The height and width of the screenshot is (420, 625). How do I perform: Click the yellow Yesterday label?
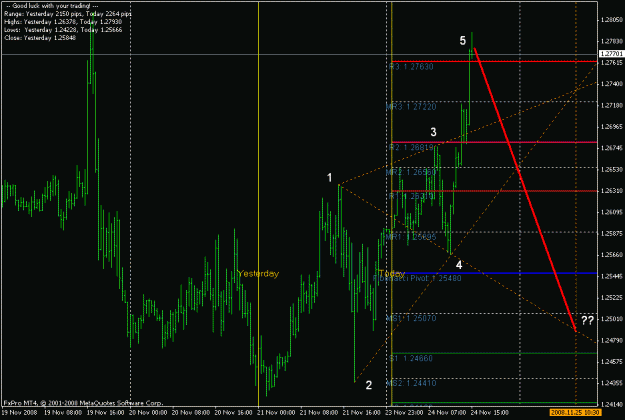(258, 274)
